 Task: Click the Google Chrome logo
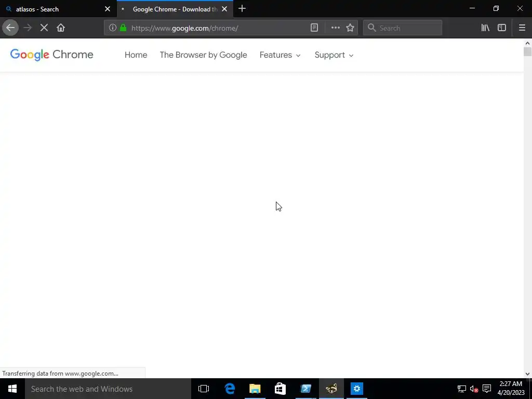coord(51,55)
